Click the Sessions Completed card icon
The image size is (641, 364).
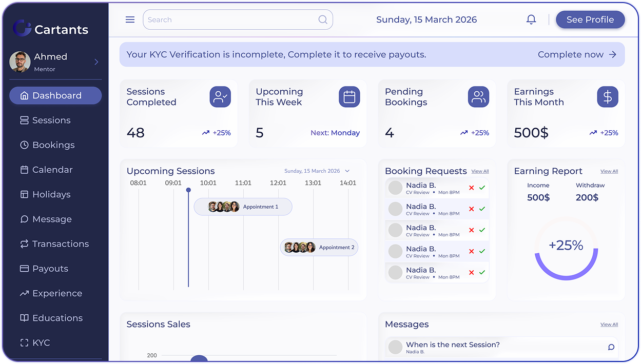(x=220, y=97)
